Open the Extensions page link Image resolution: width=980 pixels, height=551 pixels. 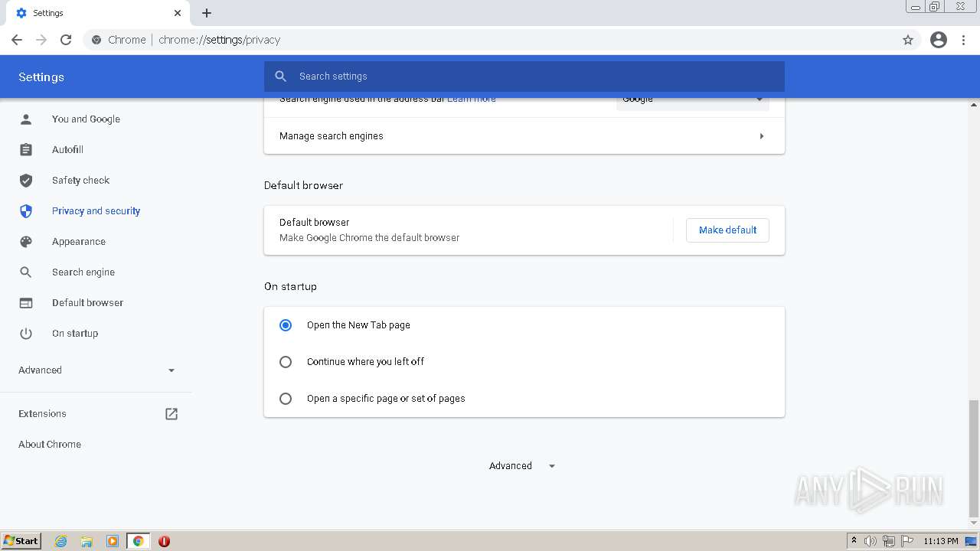[x=42, y=414]
